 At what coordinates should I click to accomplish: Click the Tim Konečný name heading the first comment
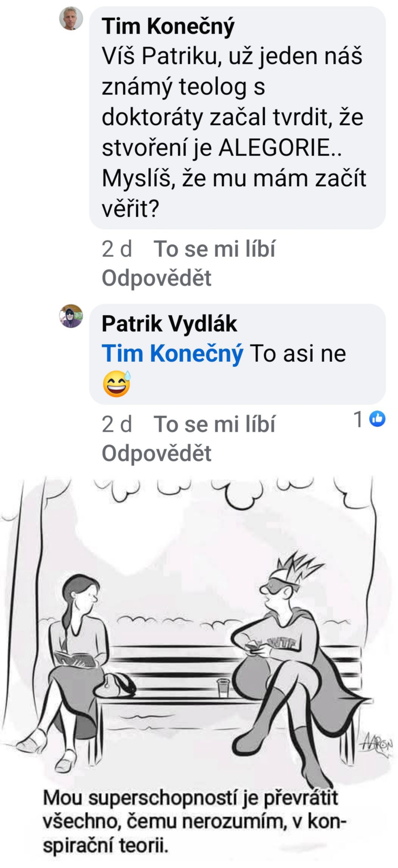click(x=168, y=26)
